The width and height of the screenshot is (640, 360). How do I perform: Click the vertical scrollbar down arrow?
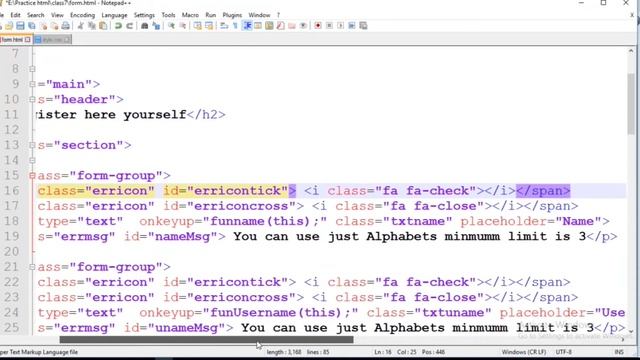(631, 331)
